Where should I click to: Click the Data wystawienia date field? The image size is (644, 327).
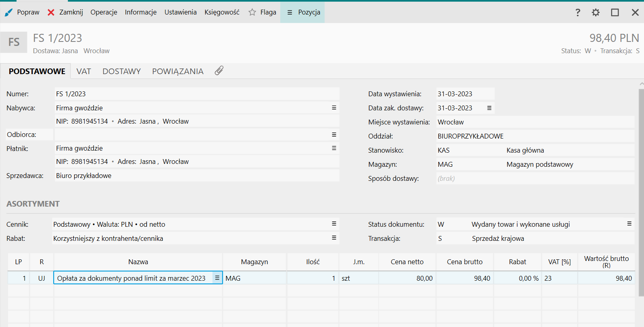465,94
